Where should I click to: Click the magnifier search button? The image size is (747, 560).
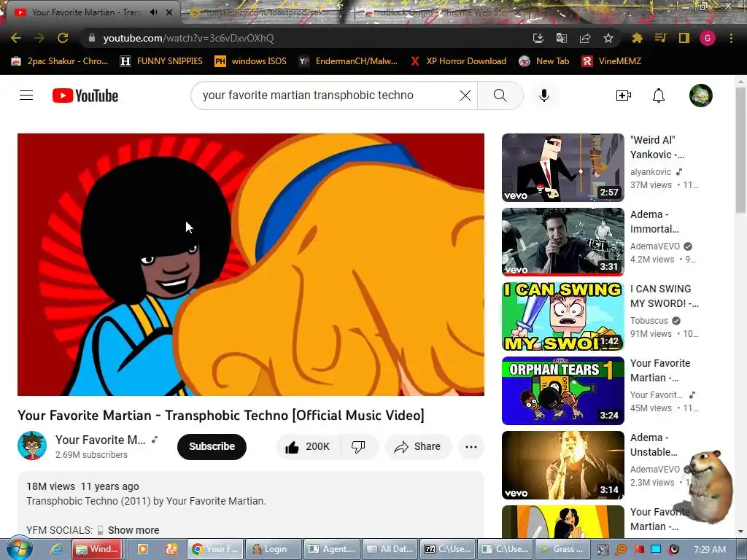(x=500, y=96)
